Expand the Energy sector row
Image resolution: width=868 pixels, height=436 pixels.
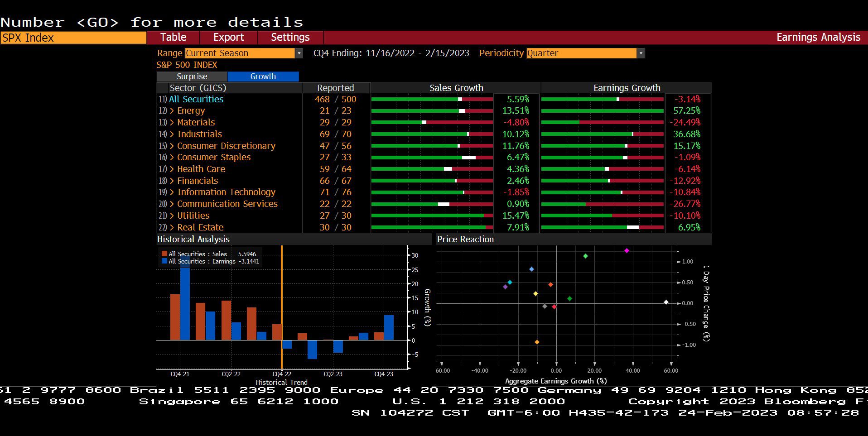tap(172, 111)
